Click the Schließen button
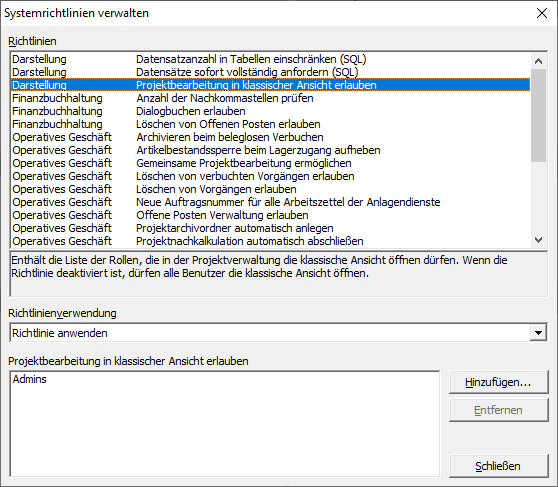Image resolution: width=558 pixels, height=487 pixels. coord(498,466)
